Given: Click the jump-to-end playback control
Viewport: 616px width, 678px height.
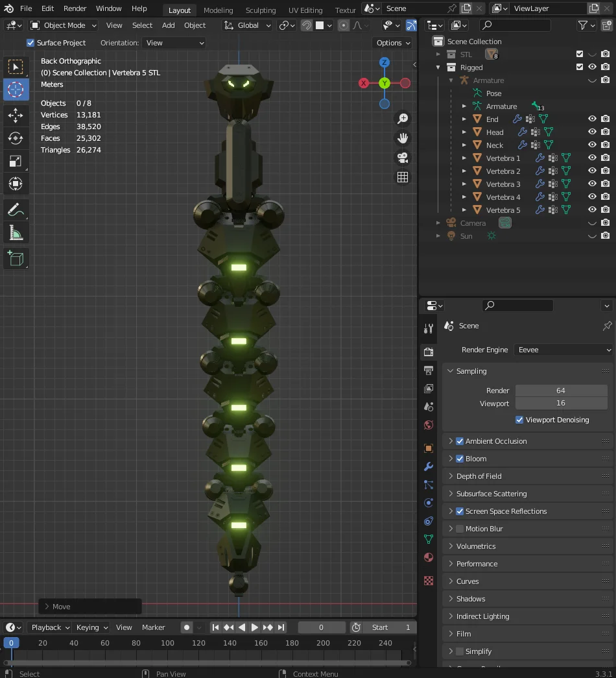Looking at the screenshot, I should coord(281,627).
